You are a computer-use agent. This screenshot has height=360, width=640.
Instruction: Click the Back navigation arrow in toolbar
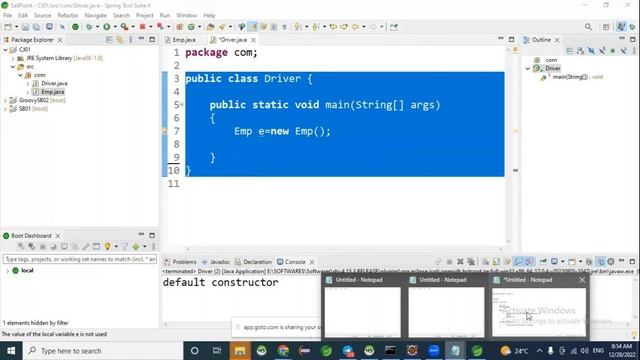click(355, 27)
